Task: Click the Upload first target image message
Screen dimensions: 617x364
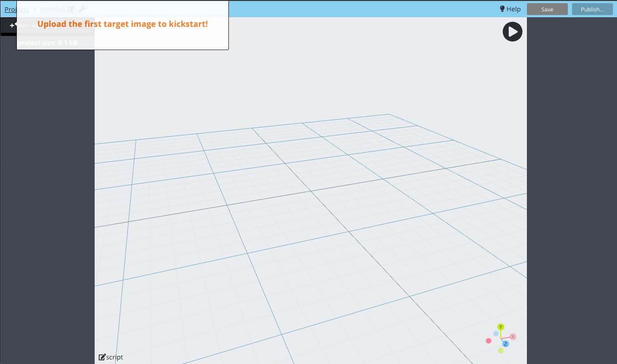Action: pyautogui.click(x=122, y=24)
